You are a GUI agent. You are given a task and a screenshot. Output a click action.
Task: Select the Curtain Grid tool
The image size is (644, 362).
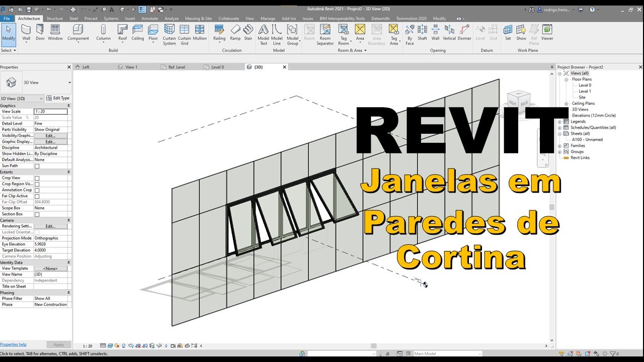[185, 34]
